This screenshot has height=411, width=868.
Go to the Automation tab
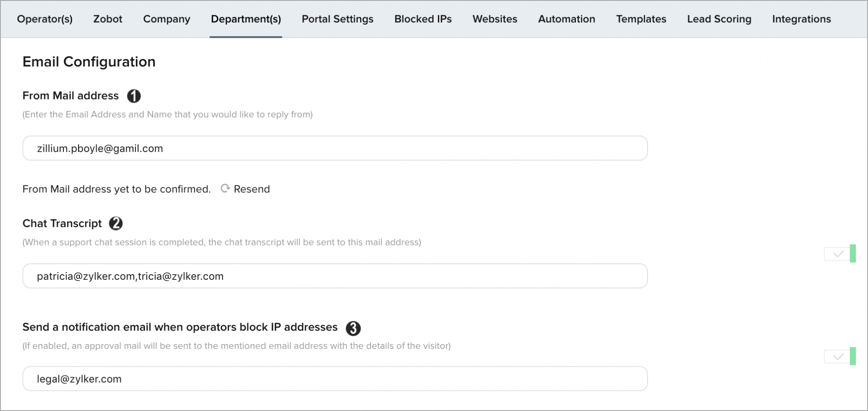coord(566,19)
